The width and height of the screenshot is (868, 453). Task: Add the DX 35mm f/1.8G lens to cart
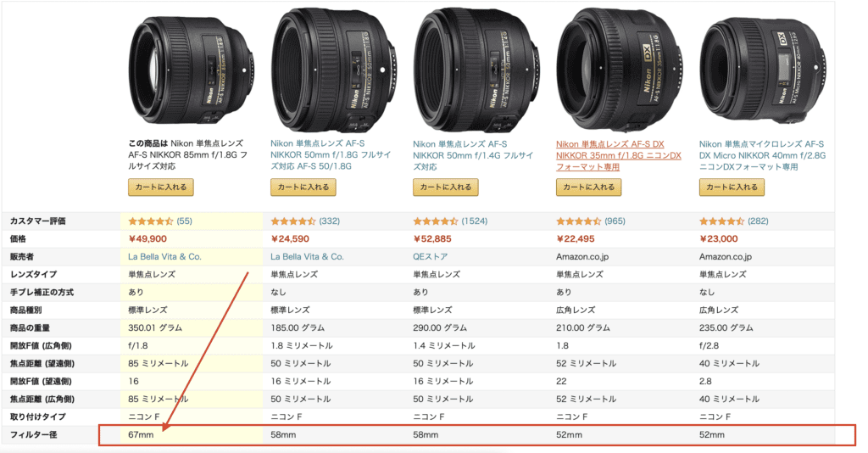tap(588, 187)
